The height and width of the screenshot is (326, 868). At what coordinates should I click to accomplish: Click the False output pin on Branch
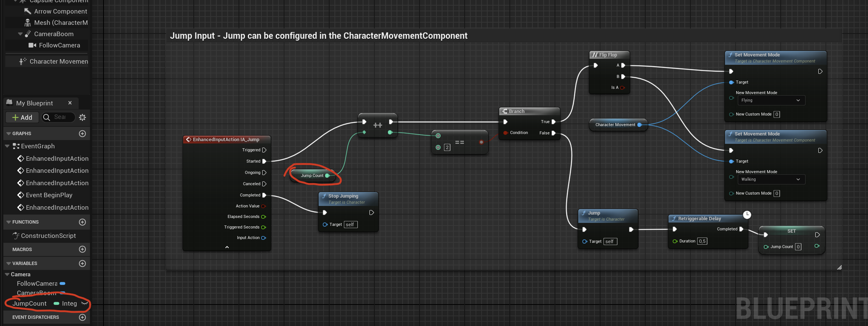tap(553, 133)
